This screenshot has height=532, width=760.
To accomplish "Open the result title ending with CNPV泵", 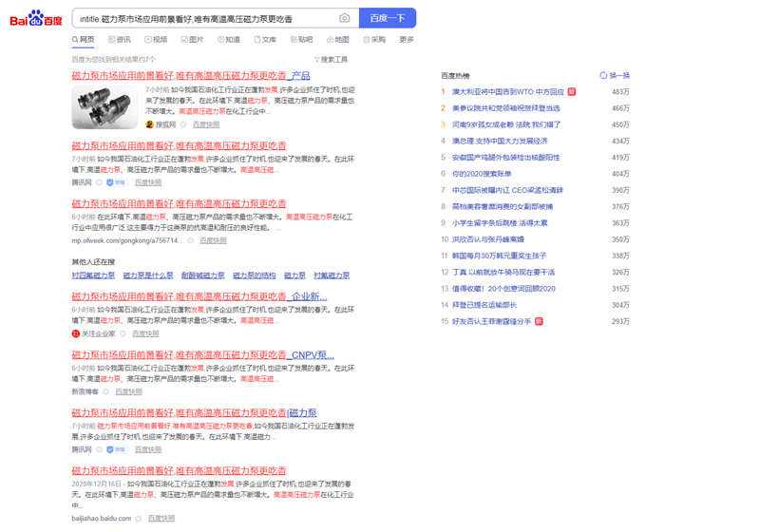I will 202,355.
